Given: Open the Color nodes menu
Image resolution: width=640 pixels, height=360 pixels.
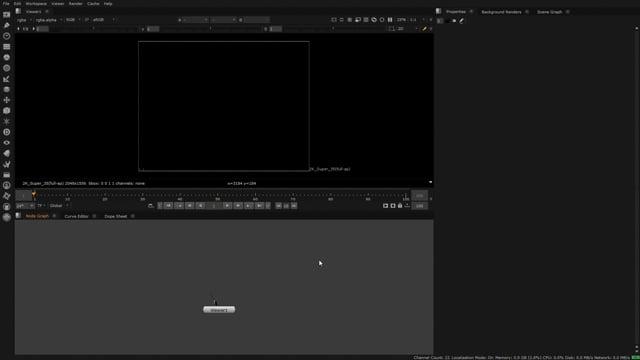Looking at the screenshot, I should (x=7, y=58).
